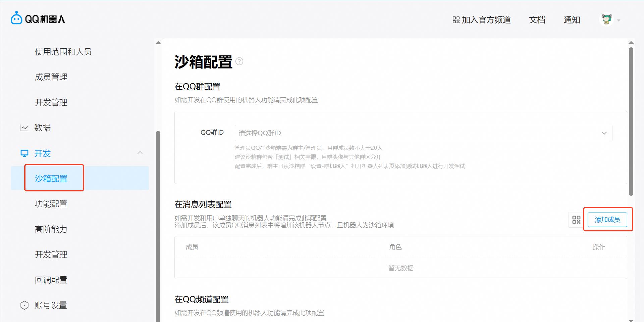This screenshot has width=644, height=322.
Task: Click 文档 in top navigation
Action: click(537, 20)
